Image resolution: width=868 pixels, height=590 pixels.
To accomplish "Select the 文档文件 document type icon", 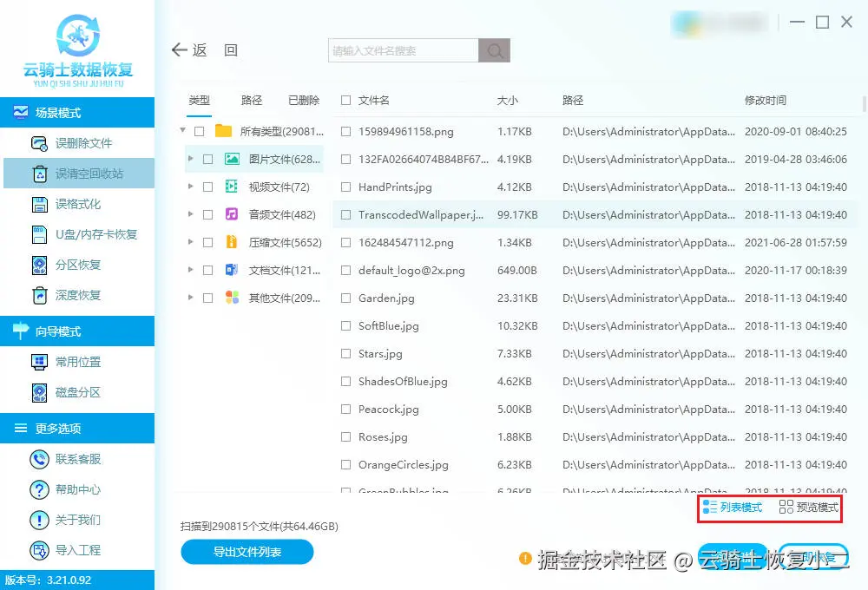I will (x=232, y=270).
